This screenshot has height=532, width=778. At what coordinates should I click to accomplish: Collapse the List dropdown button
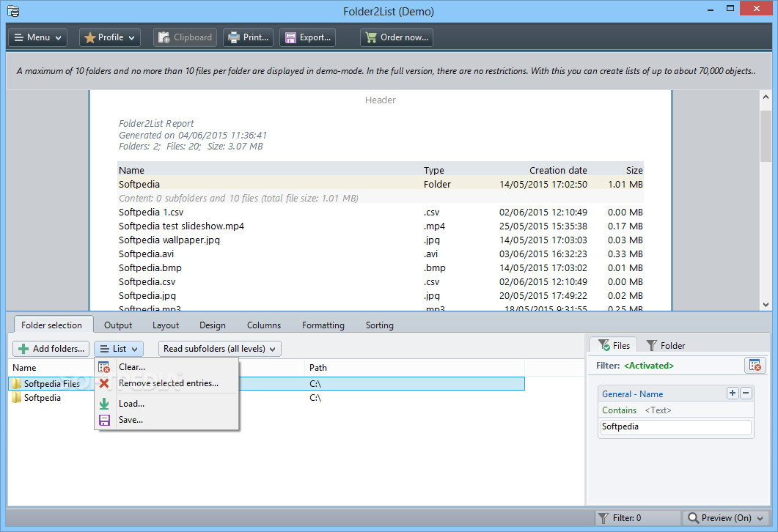click(119, 349)
